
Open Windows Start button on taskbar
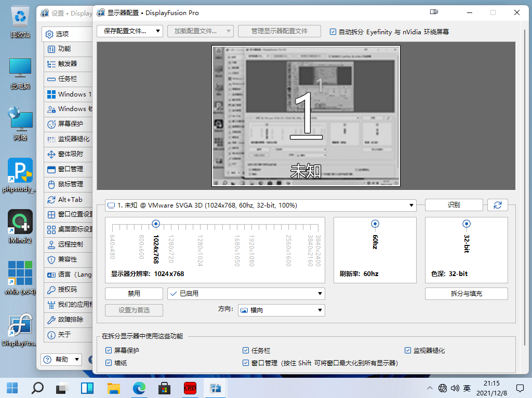12,388
